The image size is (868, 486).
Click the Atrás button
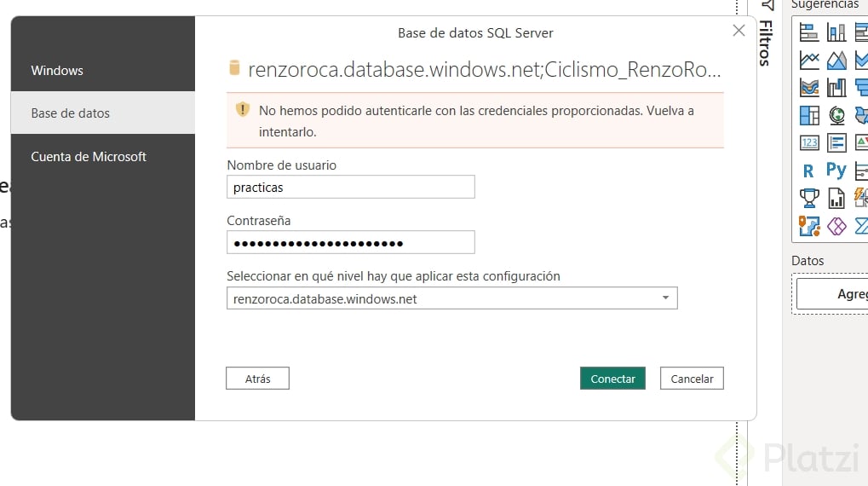click(x=257, y=379)
